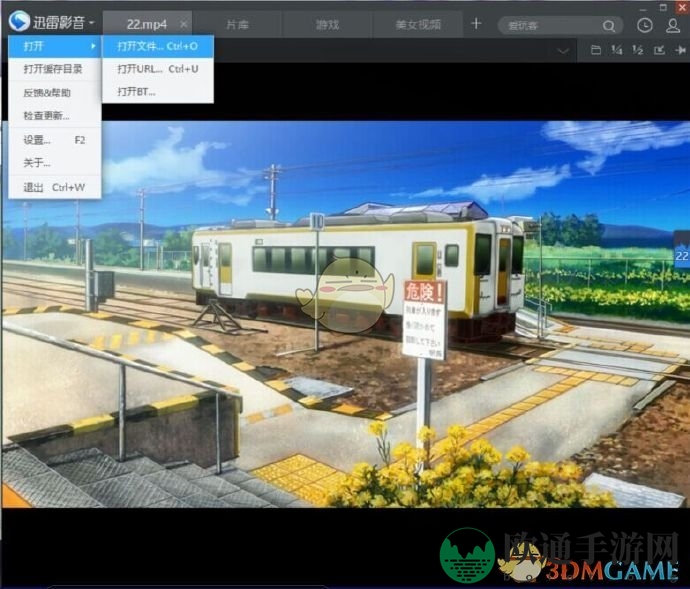Open the side playlist tab labeled 22
Viewport: 690px width, 589px height.
point(682,250)
